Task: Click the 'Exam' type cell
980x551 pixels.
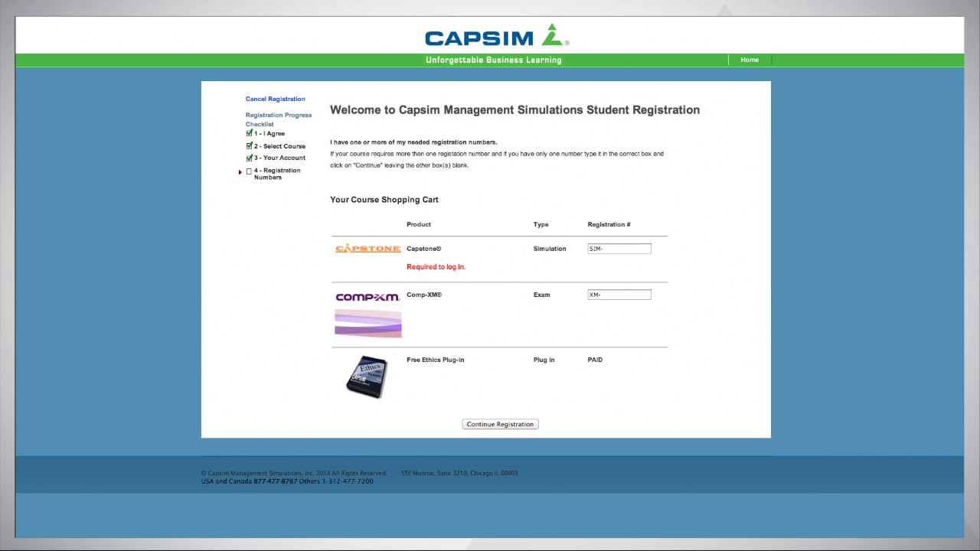Action: click(x=542, y=295)
